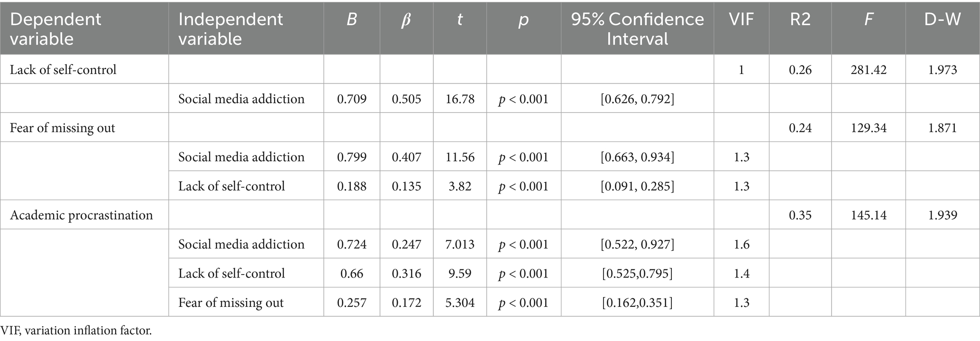This screenshot has height=341, width=980.
Task: Click the D-W value 1.939
Action: coord(942,215)
